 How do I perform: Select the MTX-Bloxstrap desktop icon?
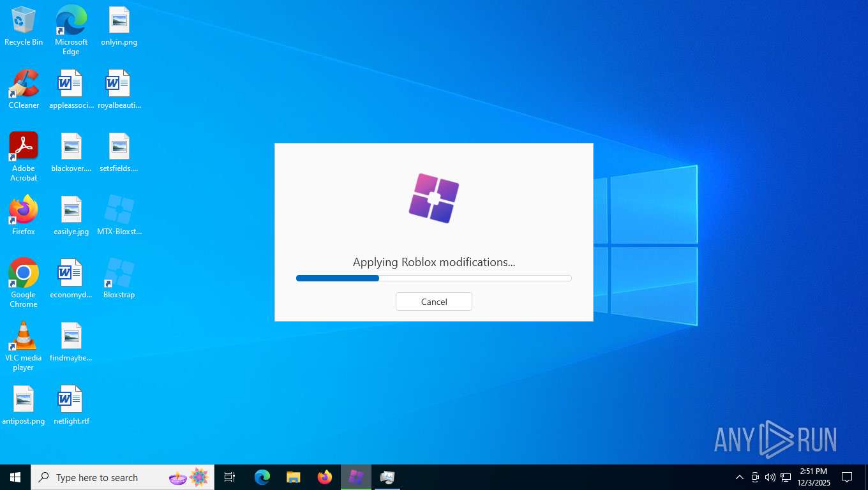(119, 216)
